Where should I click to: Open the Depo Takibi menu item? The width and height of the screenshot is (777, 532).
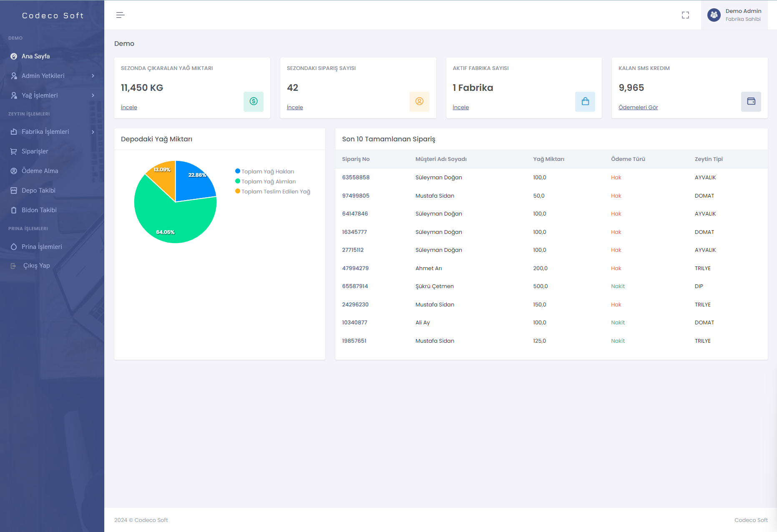38,191
